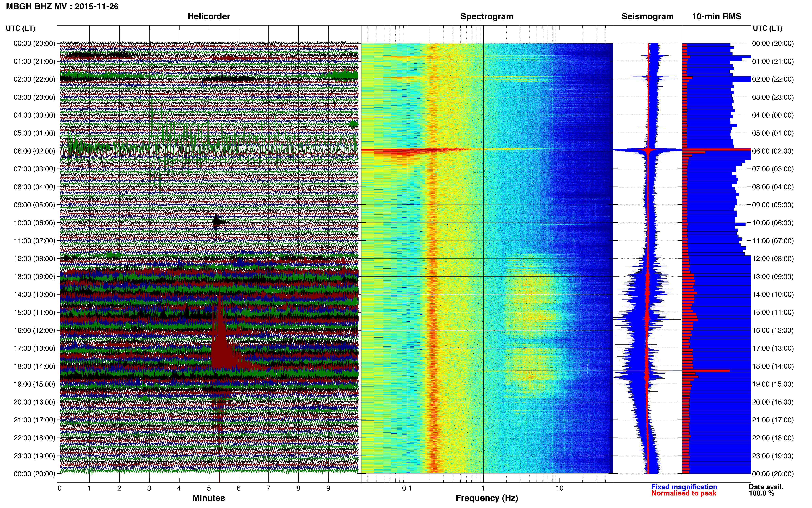Click the blue 'Fixed magnification' legend text
Screen dimensions: 812x508
(684, 487)
